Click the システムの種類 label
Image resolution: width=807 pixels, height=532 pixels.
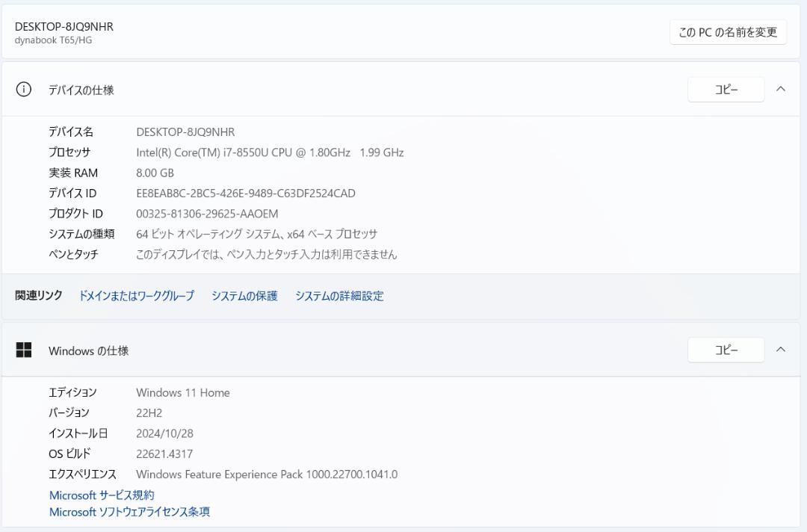tap(81, 234)
